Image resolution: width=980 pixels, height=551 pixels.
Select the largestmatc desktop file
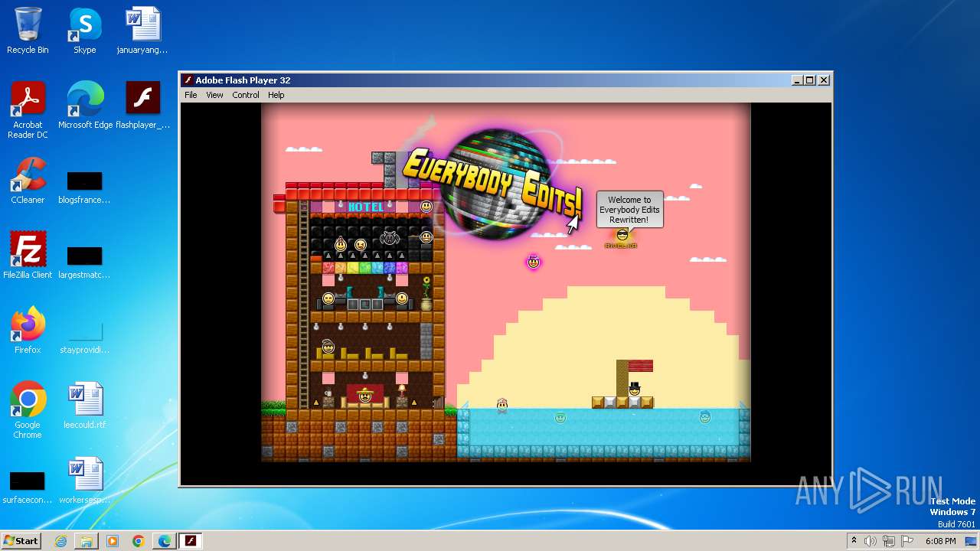84,262
